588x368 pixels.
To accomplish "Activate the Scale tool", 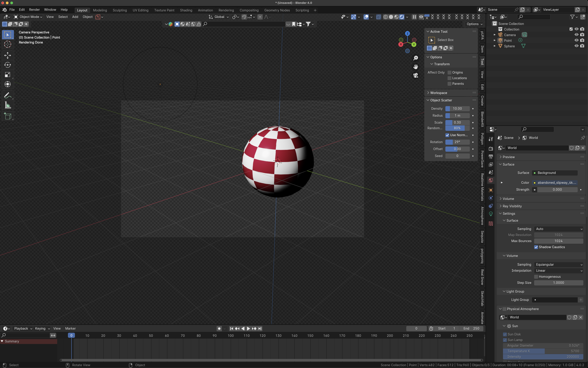I will (x=8, y=75).
